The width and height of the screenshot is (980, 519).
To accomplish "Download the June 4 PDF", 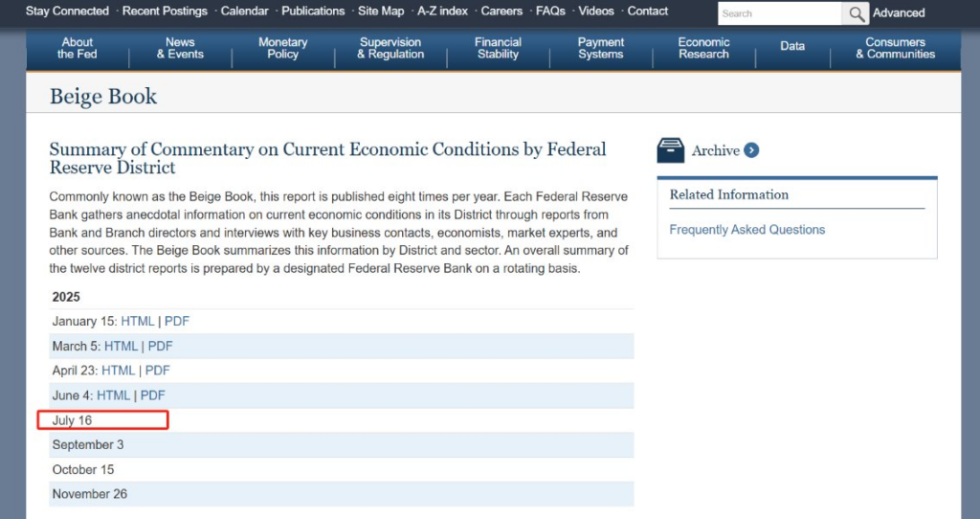I will point(153,395).
